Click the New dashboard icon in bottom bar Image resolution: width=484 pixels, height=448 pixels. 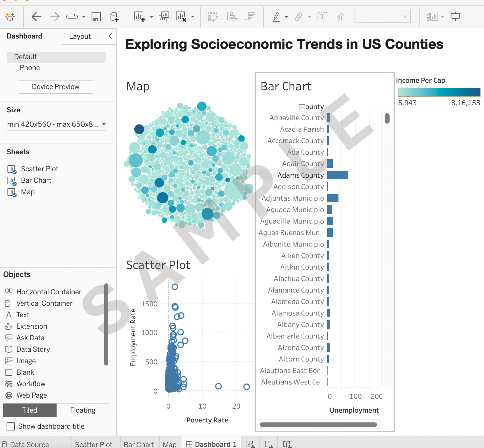268,444
